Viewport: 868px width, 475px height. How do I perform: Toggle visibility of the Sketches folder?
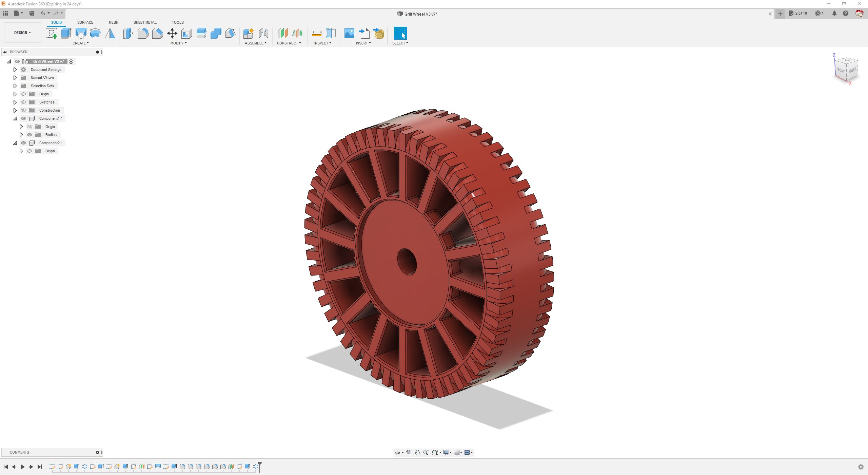tap(23, 102)
